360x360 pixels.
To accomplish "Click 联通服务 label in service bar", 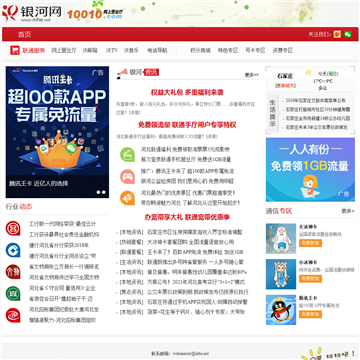I will (34, 51).
